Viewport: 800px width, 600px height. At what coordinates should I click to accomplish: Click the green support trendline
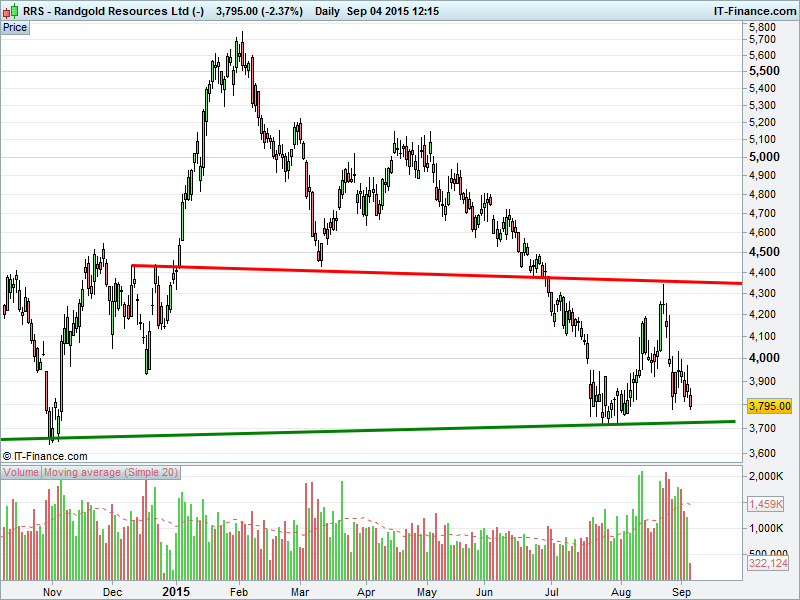367,430
